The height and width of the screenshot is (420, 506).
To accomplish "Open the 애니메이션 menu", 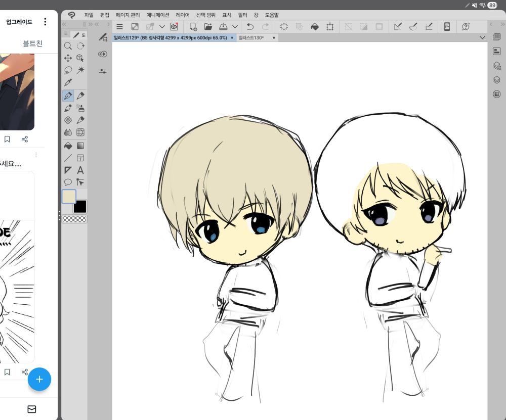I will click(158, 15).
